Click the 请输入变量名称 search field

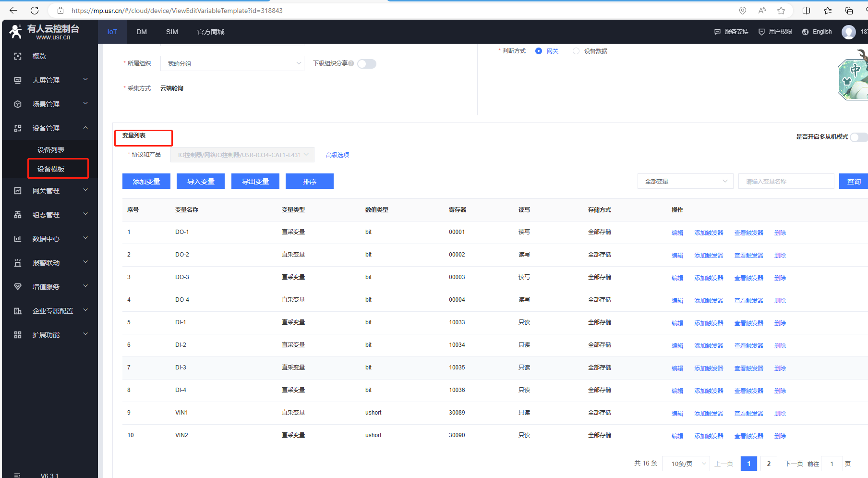pyautogui.click(x=786, y=181)
